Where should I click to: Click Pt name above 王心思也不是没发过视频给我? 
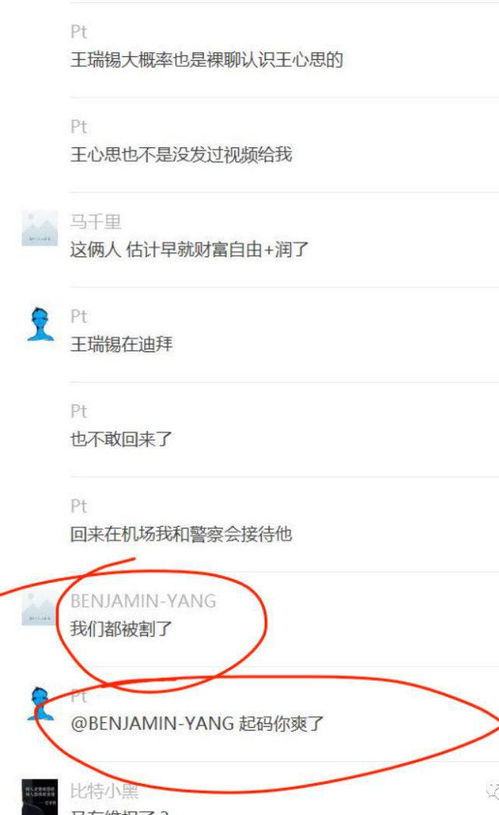pyautogui.click(x=78, y=126)
